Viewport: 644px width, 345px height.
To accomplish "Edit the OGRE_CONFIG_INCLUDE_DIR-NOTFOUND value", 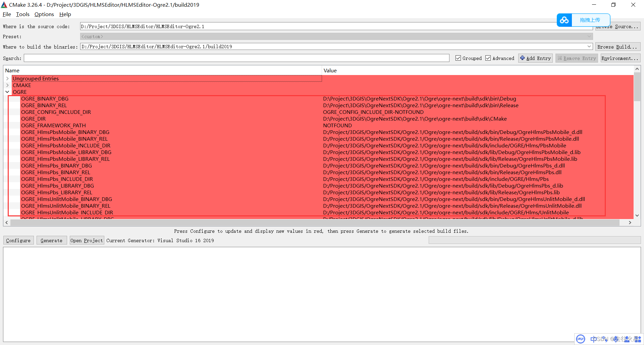I will [x=373, y=112].
